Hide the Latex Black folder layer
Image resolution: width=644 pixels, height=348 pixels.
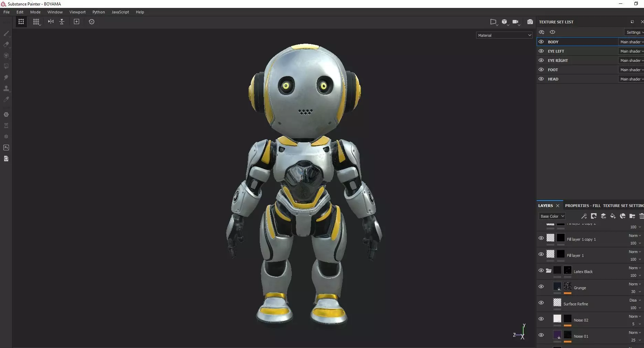pos(541,270)
